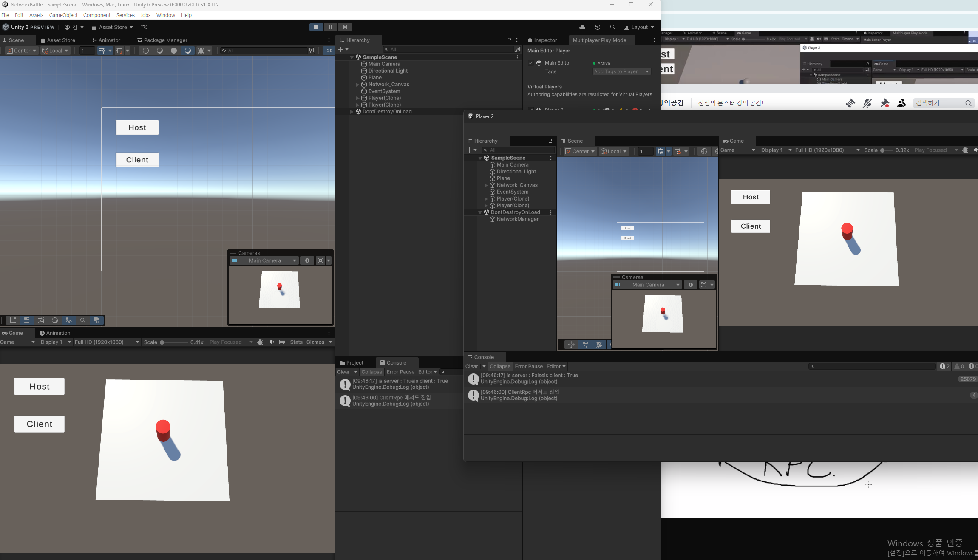Uncheck the Main Editor player checkbox
Screen dimensions: 978x560
click(x=531, y=63)
